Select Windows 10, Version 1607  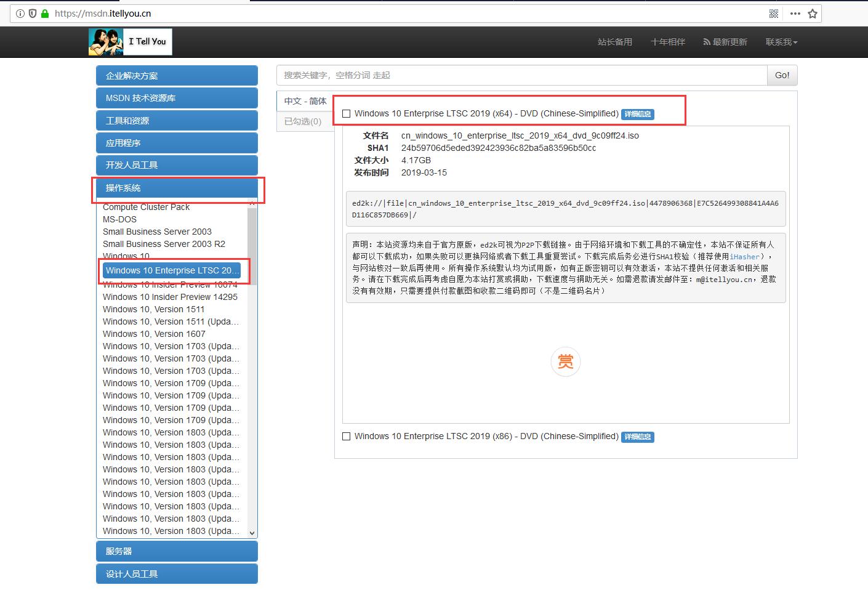point(154,334)
